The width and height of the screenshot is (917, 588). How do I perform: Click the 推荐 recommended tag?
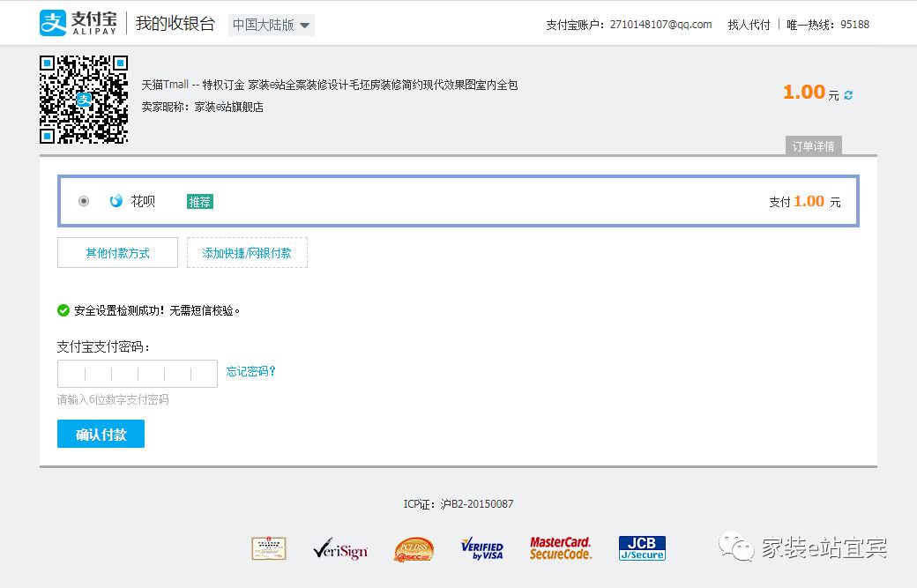coord(200,202)
